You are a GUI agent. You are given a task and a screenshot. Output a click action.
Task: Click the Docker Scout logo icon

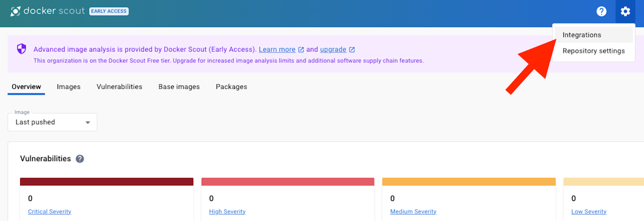click(x=15, y=11)
